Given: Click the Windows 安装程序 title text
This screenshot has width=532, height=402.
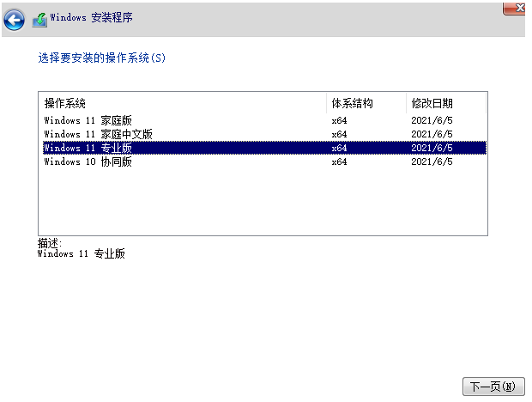Looking at the screenshot, I should [x=91, y=18].
